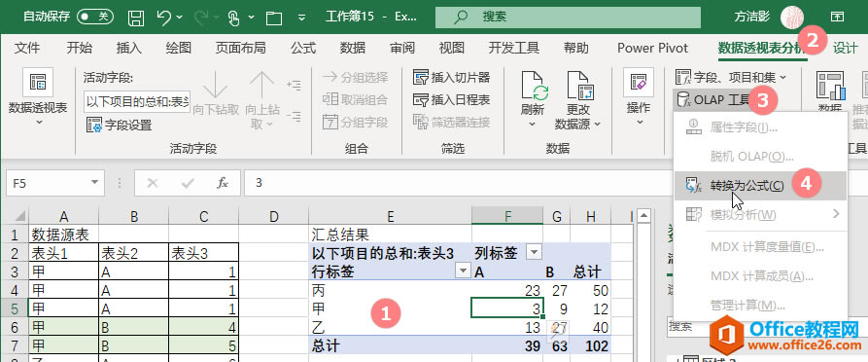The image size is (868, 362).
Task: Click 脱机 OLAP(O) menu item
Action: point(760,157)
